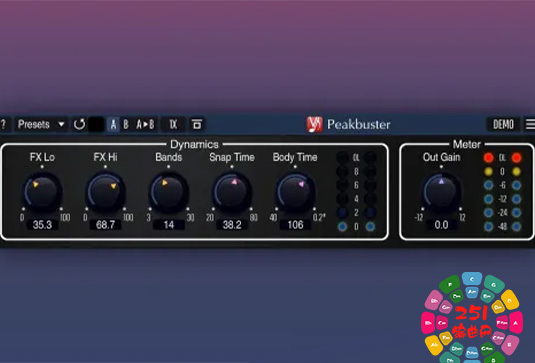This screenshot has height=363, width=535.
Task: Click the Peakbuster title text
Action: point(359,124)
